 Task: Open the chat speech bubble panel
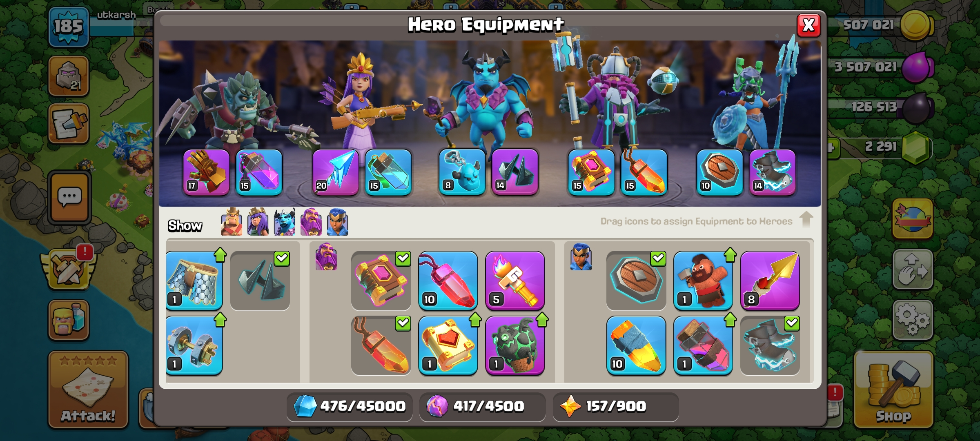coord(69,198)
